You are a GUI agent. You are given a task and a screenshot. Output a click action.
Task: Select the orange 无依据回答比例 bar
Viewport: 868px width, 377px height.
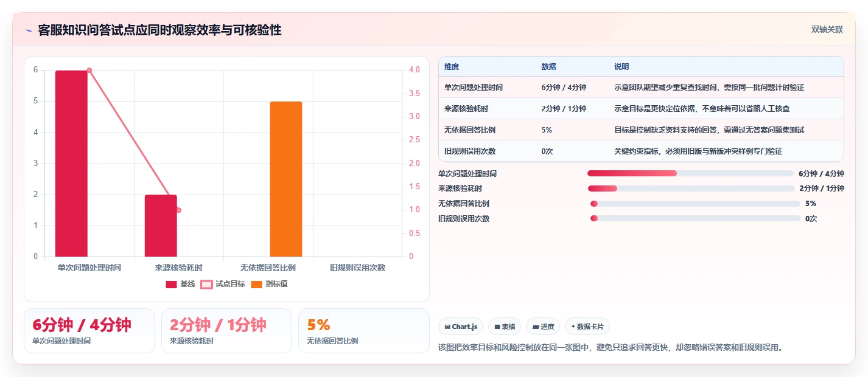click(286, 179)
